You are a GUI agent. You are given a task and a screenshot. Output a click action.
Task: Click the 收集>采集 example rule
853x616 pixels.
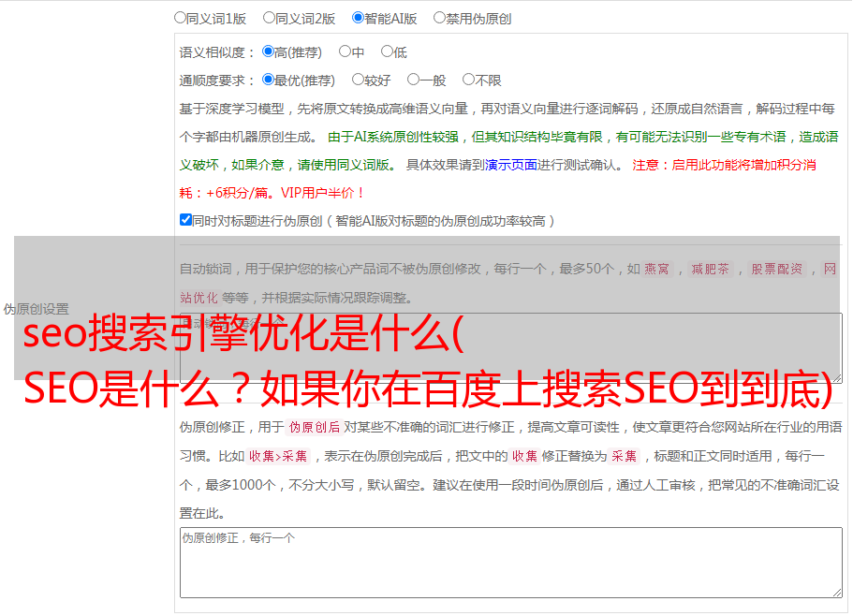tap(278, 456)
